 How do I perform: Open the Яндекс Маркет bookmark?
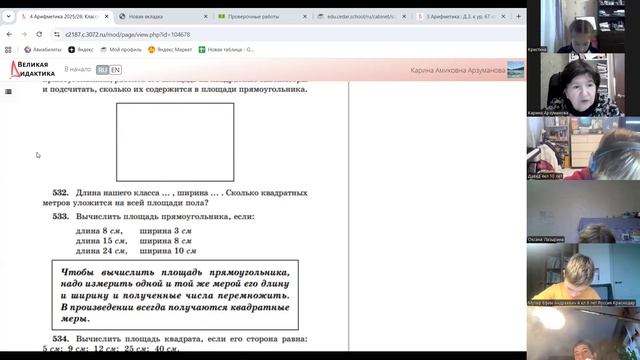170,50
